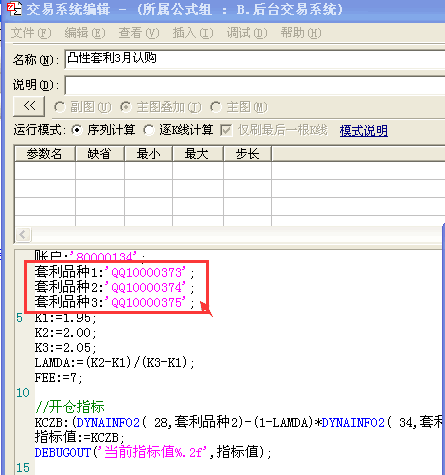This screenshot has width=445, height=475.
Task: Open the 插入(I) menu
Action: coord(193,33)
